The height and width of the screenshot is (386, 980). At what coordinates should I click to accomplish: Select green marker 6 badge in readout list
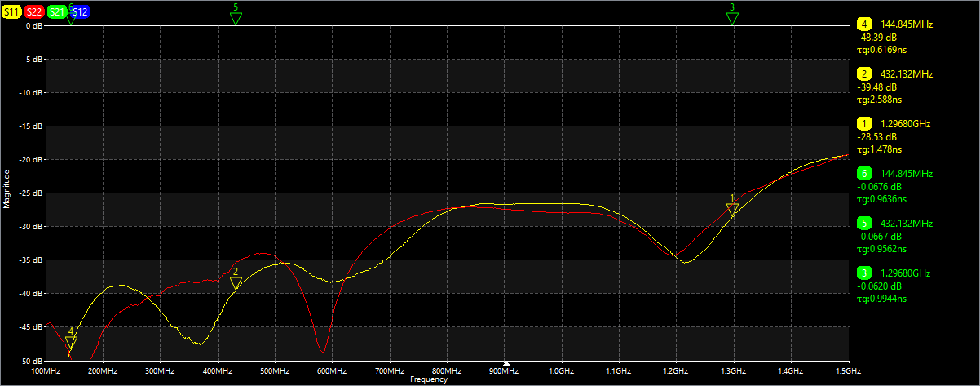(x=864, y=174)
